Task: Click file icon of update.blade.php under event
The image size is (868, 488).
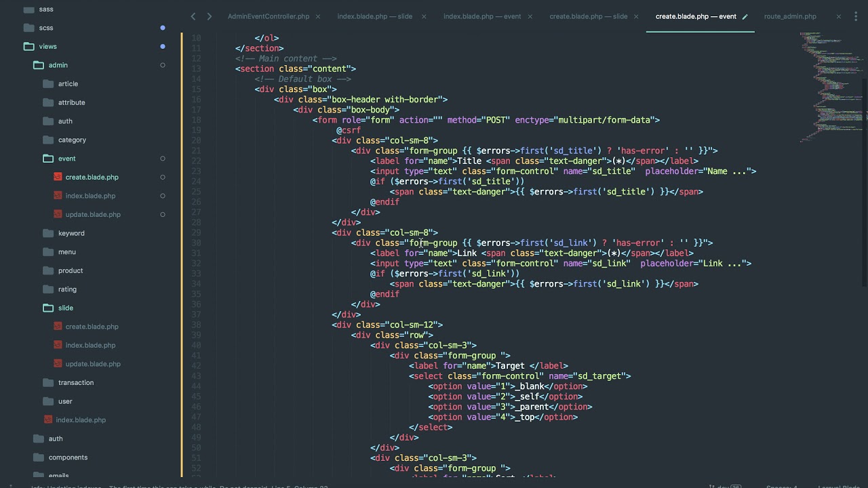Action: 58,214
